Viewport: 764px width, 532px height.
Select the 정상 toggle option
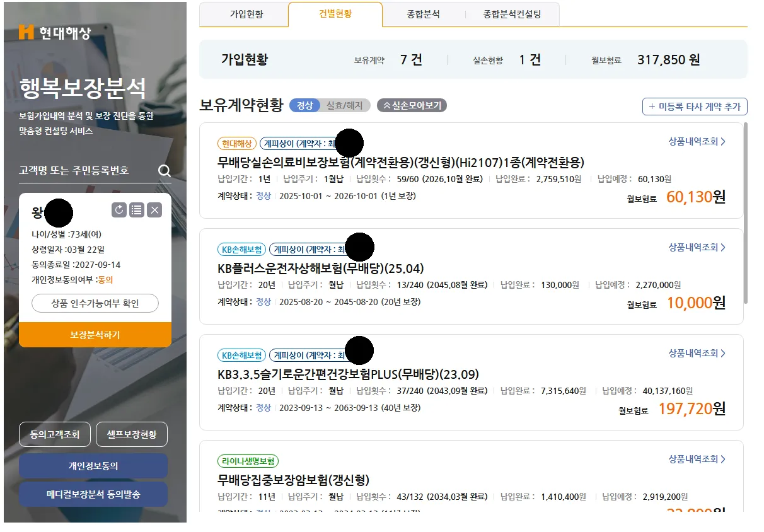coord(304,105)
